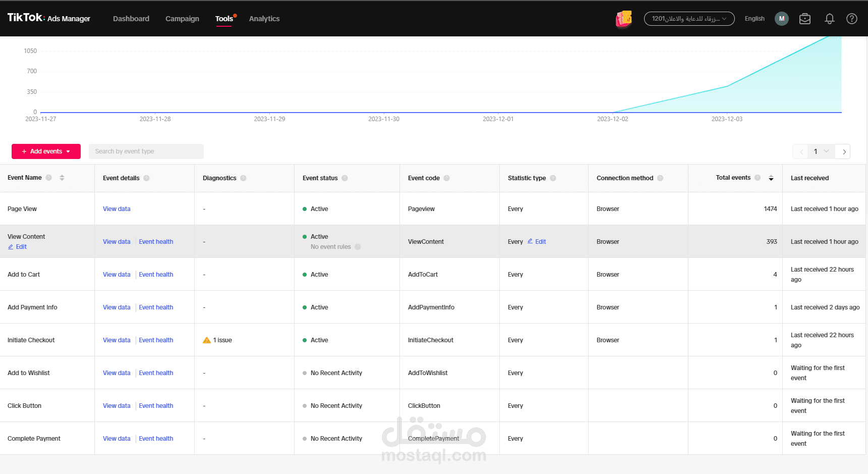The width and height of the screenshot is (868, 474).
Task: Show Diagnostics info tooltip icon
Action: tap(243, 178)
